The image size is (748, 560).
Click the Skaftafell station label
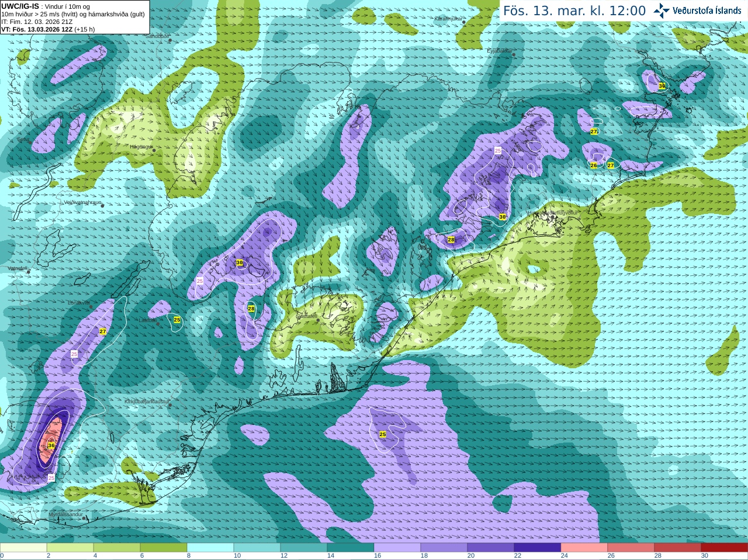click(x=306, y=316)
